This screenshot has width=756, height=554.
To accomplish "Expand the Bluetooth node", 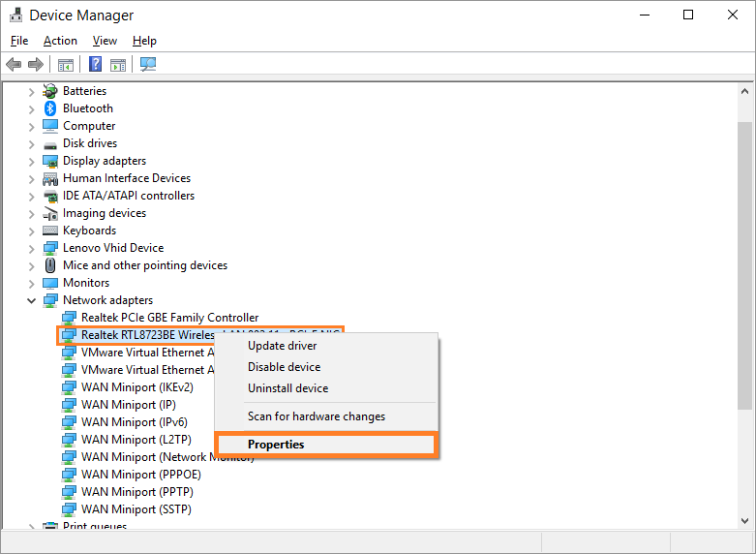I will (31, 109).
